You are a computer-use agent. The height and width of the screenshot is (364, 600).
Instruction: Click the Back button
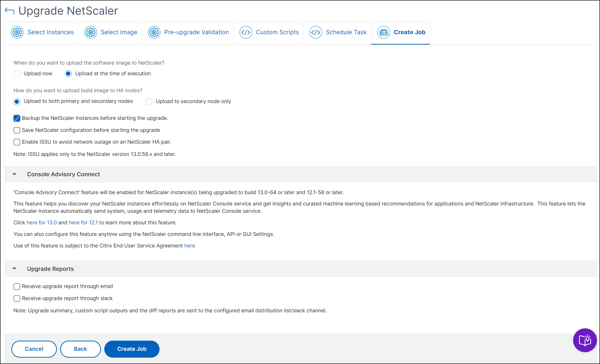coord(81,349)
